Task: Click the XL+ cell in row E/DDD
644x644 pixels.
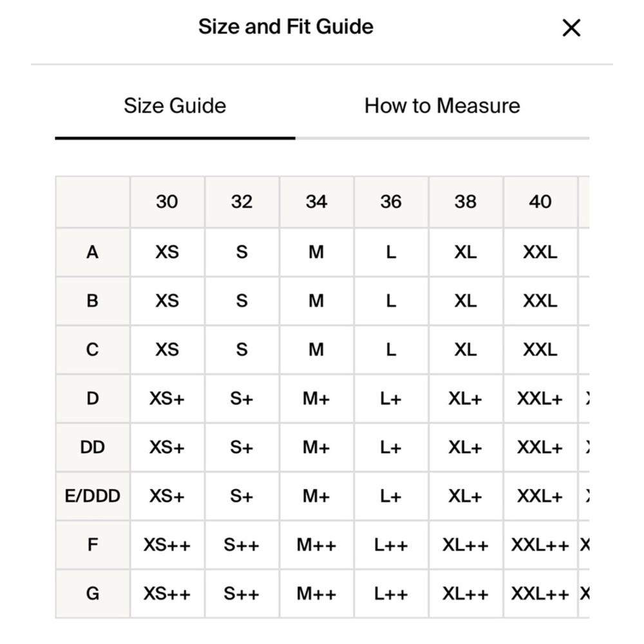Action: (x=466, y=496)
